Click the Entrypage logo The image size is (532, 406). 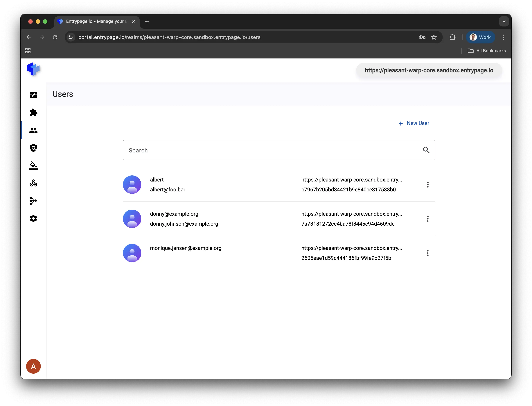click(33, 69)
